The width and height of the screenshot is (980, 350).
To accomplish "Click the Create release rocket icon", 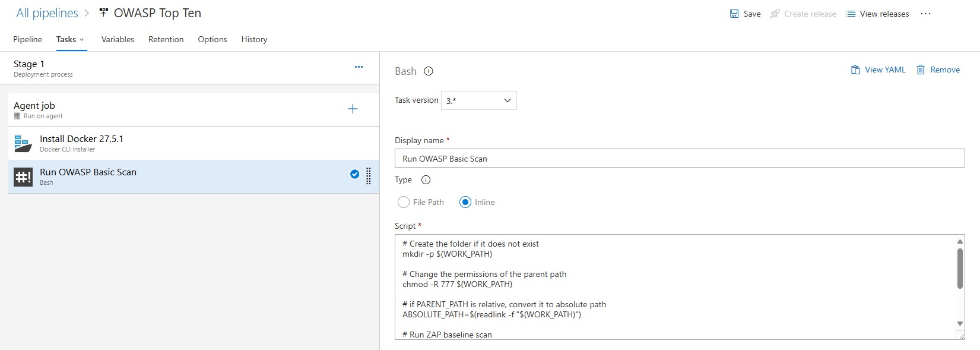I will (775, 14).
